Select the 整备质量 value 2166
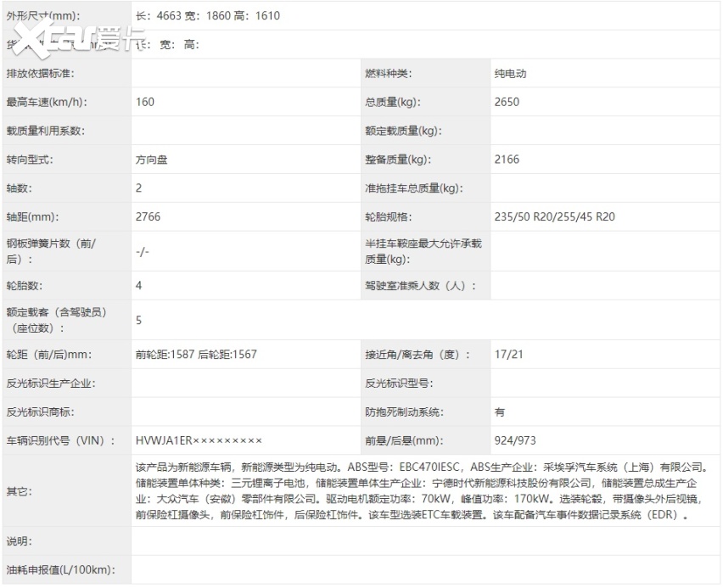The image size is (723, 588). click(x=507, y=160)
